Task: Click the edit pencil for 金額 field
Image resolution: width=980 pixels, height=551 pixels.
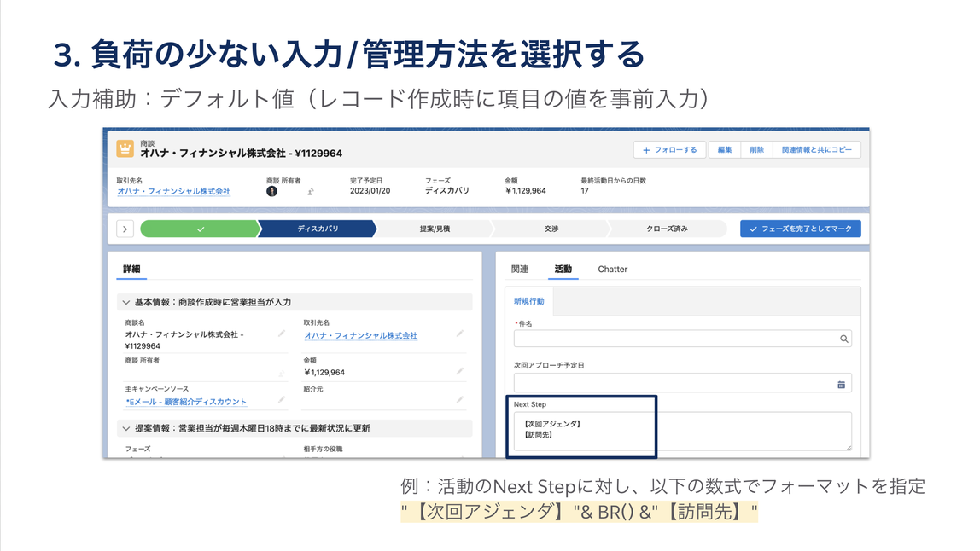Action: [460, 372]
